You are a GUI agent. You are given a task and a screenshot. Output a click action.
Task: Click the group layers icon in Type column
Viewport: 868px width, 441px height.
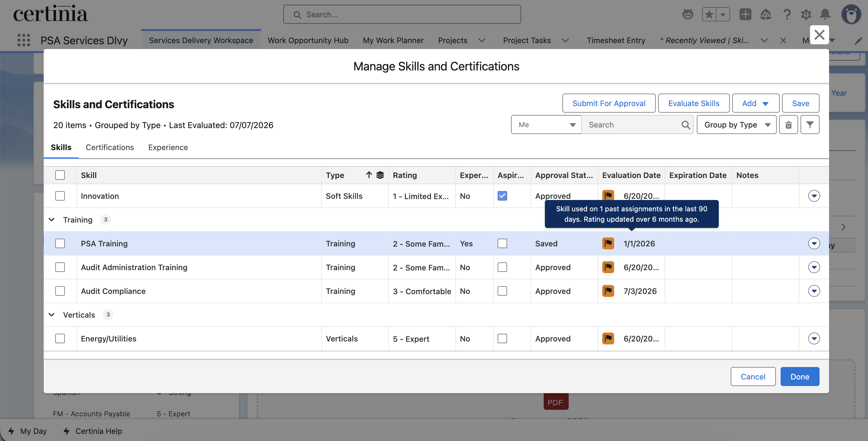(380, 175)
